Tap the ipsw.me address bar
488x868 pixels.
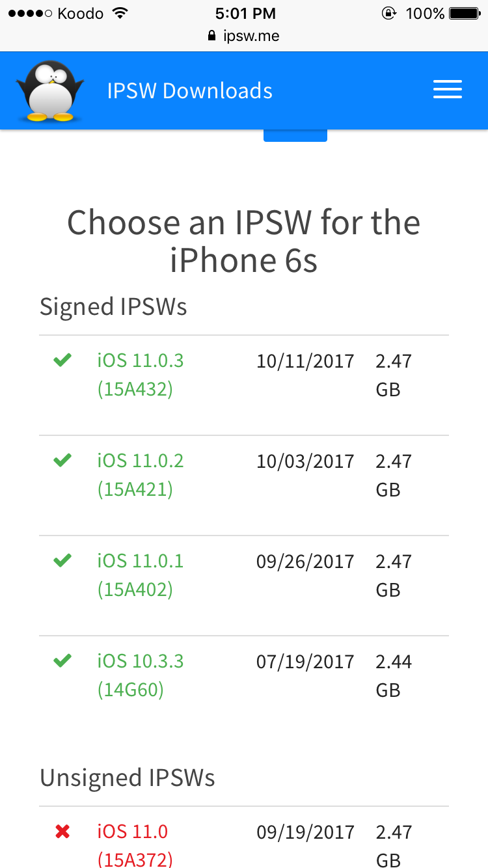(x=244, y=36)
